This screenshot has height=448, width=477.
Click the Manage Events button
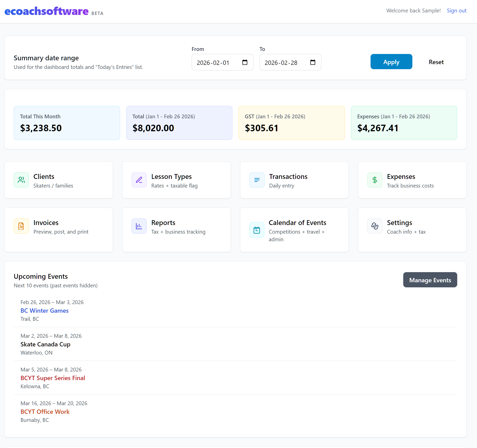[x=430, y=280]
